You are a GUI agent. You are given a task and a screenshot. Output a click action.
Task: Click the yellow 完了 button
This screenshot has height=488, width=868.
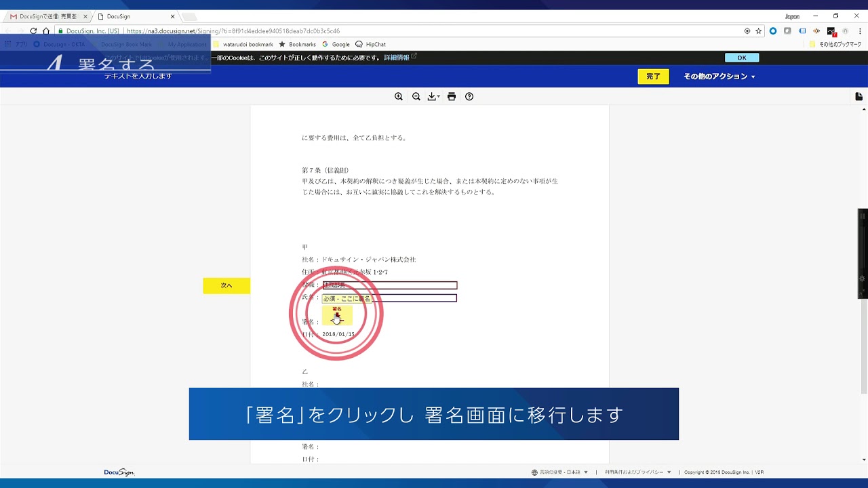(x=653, y=77)
